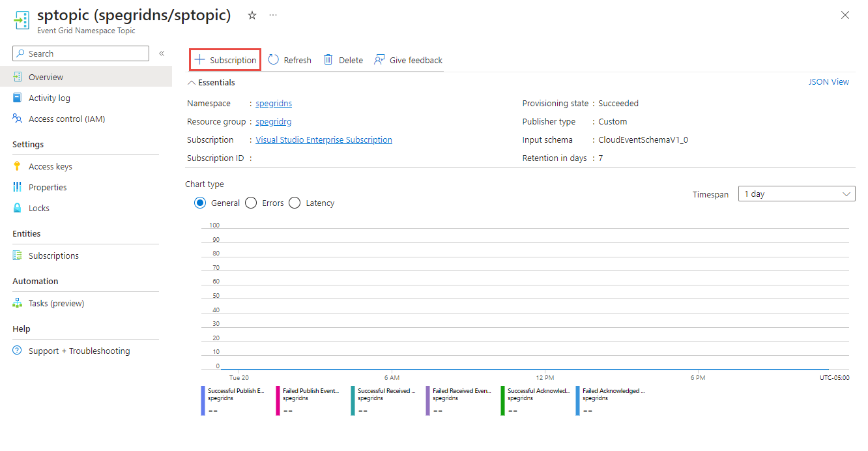The image size is (868, 451).
Task: Collapse the Essentials section
Action: 192,83
